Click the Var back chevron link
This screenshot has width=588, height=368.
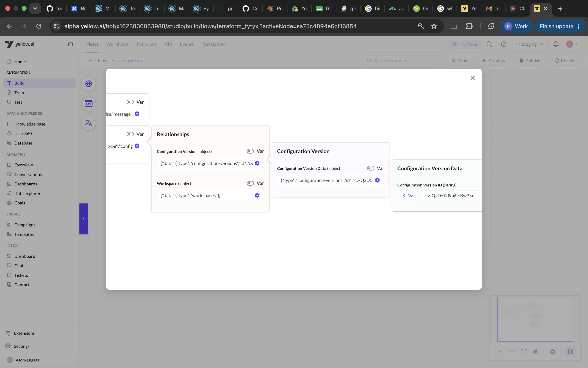pyautogui.click(x=409, y=196)
